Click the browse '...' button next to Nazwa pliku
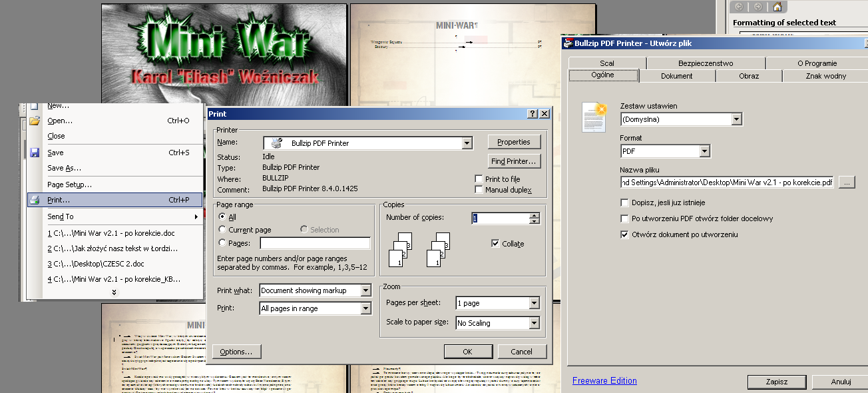The width and height of the screenshot is (868, 393). 846,182
